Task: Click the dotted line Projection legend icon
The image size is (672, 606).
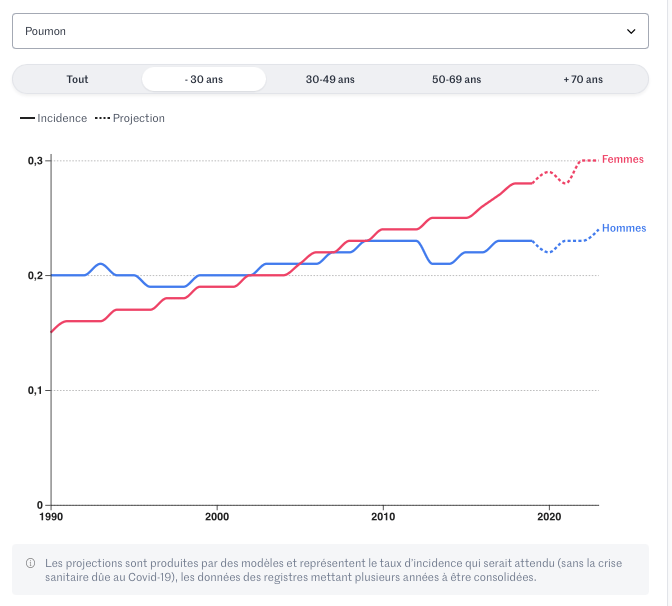Action: pos(102,118)
